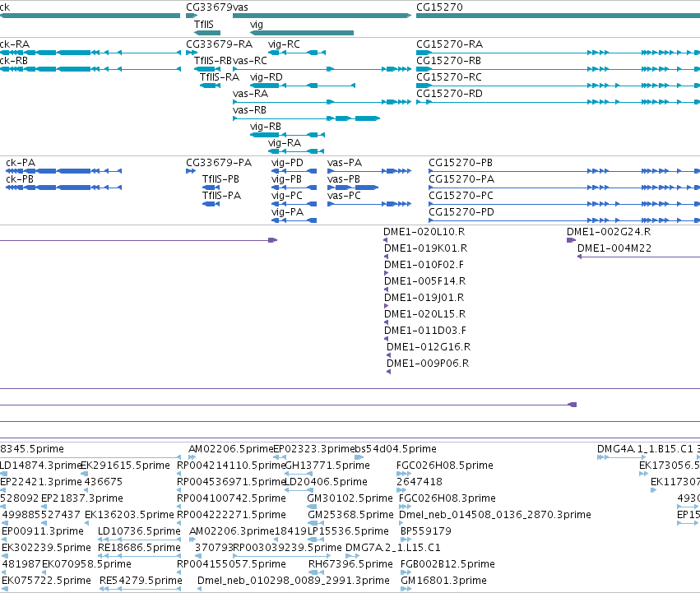The image size is (700, 593).
Task: Click the vig-PD protein label
Action: (x=287, y=163)
